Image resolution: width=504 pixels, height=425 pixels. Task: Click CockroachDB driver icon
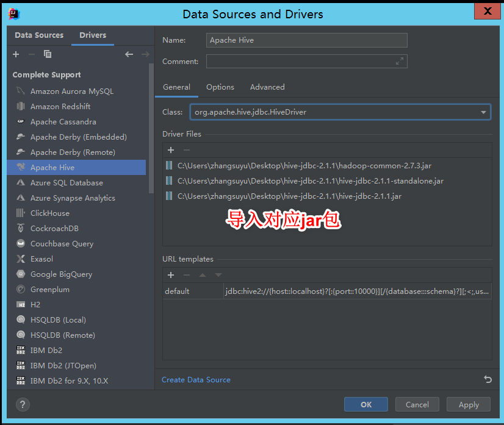pos(21,228)
